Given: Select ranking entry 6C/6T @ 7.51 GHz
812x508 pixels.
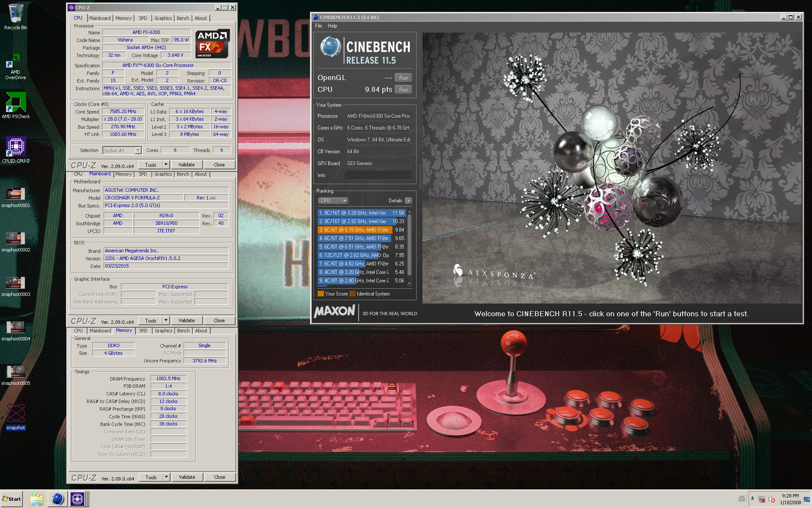Looking at the screenshot, I should pyautogui.click(x=362, y=238).
